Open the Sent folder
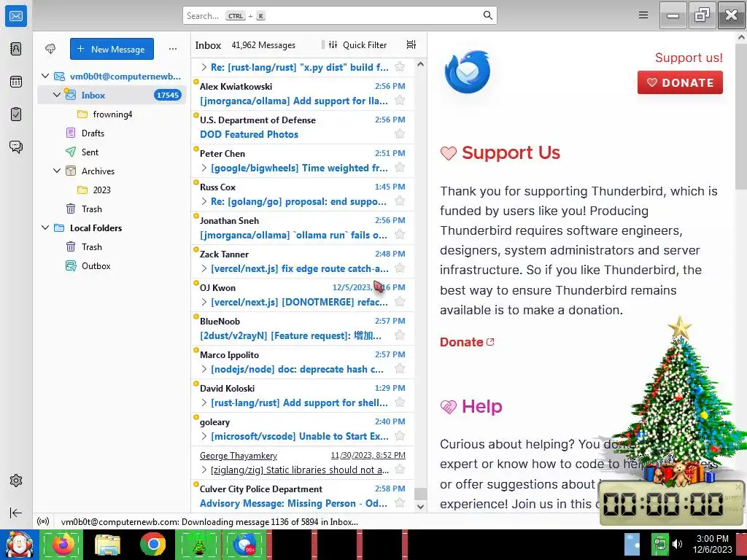The image size is (747, 560). click(112, 152)
